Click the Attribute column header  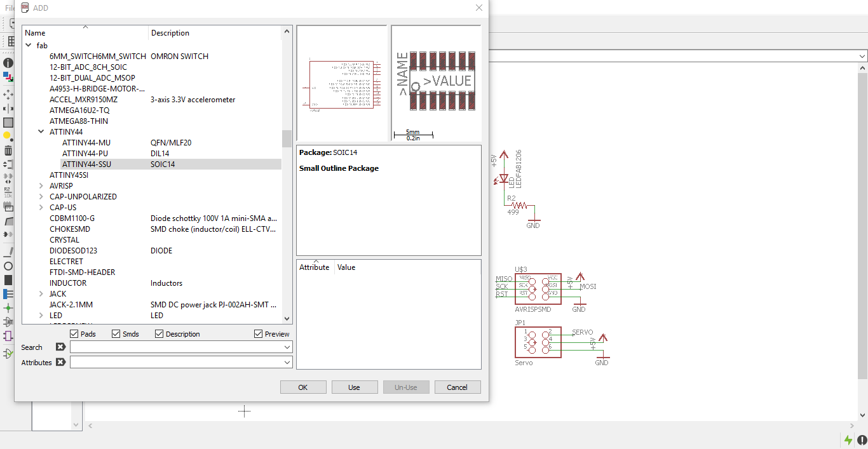click(316, 267)
